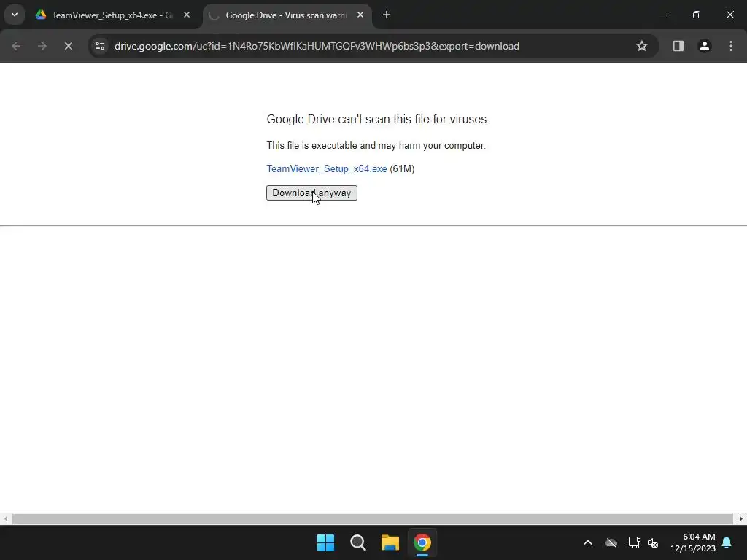Click the (61M) file size text
This screenshot has width=747, height=560.
402,168
